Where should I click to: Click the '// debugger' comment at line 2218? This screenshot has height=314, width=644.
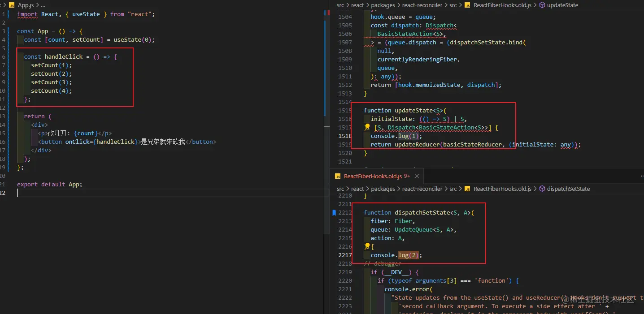[383, 264]
